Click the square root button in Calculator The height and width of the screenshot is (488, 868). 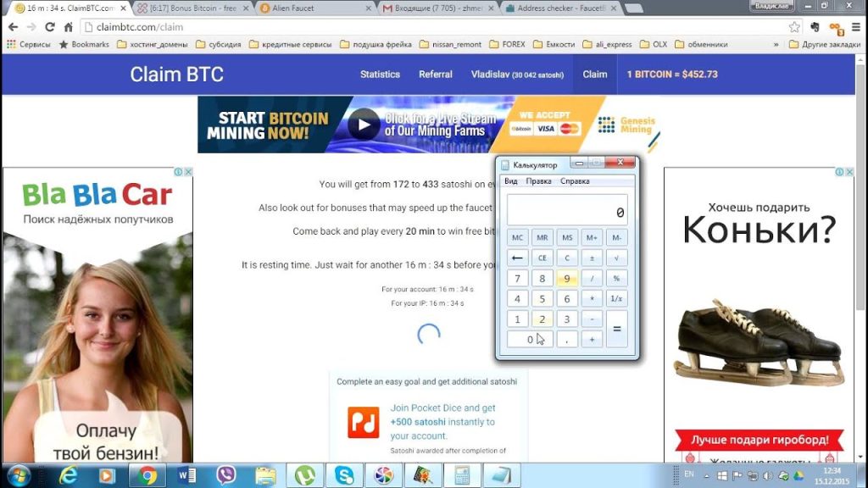click(616, 258)
